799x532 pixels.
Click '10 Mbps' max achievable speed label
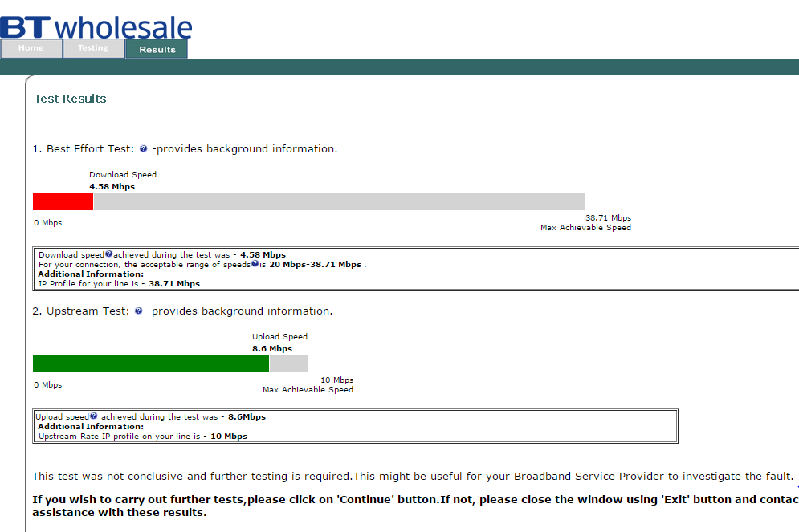pos(336,380)
